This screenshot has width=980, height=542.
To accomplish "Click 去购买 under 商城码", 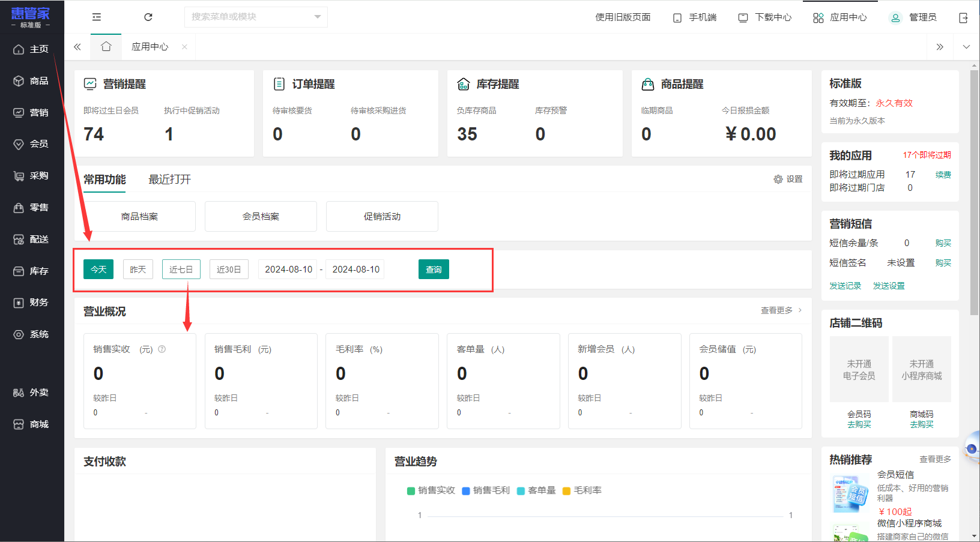I will pyautogui.click(x=922, y=424).
